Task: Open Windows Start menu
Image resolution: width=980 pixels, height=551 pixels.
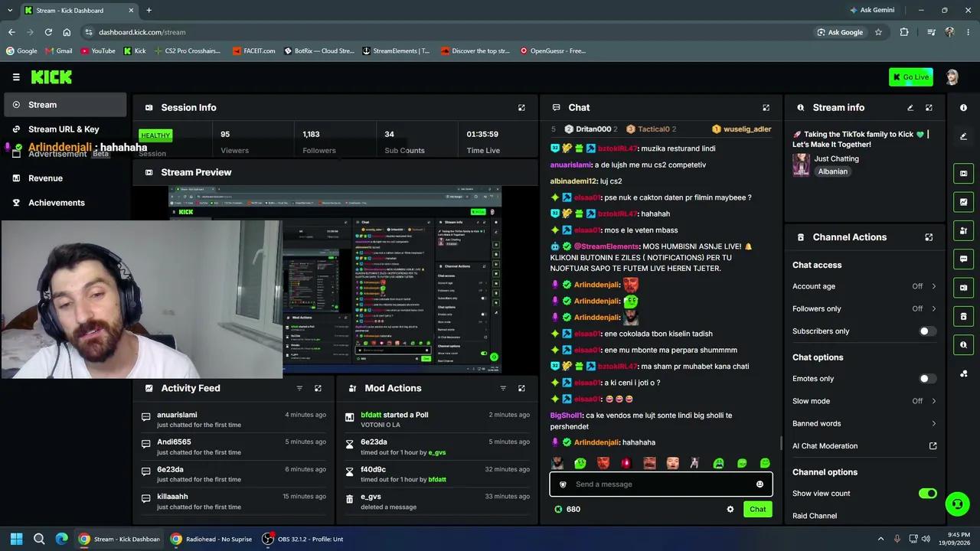Action: click(x=16, y=539)
